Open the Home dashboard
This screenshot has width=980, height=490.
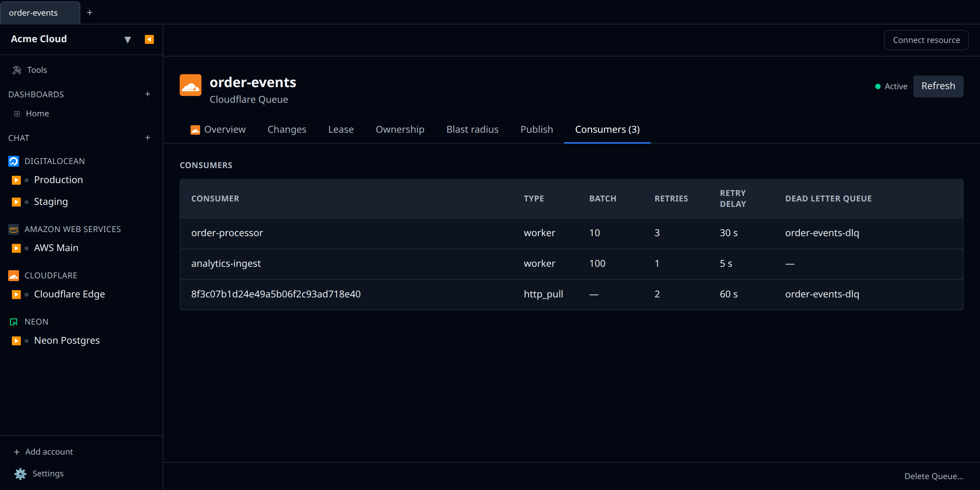(x=37, y=113)
